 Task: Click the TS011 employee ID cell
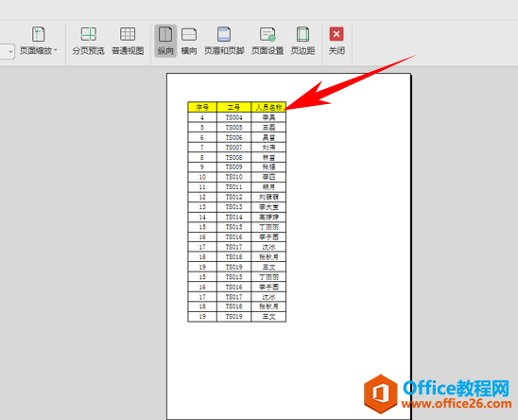coord(233,187)
